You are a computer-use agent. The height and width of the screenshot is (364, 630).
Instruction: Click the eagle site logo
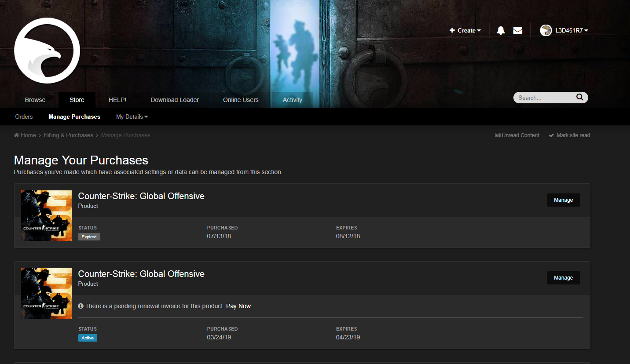pyautogui.click(x=47, y=51)
